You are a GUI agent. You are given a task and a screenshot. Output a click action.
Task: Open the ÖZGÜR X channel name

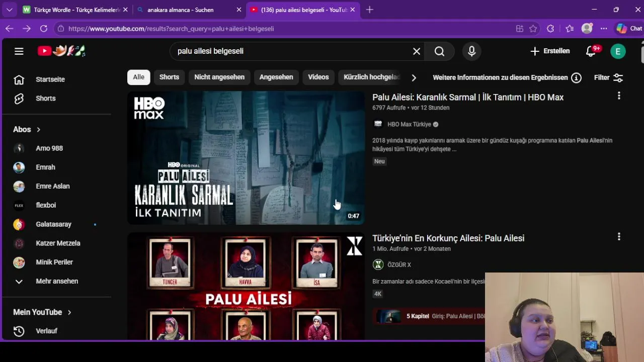399,265
